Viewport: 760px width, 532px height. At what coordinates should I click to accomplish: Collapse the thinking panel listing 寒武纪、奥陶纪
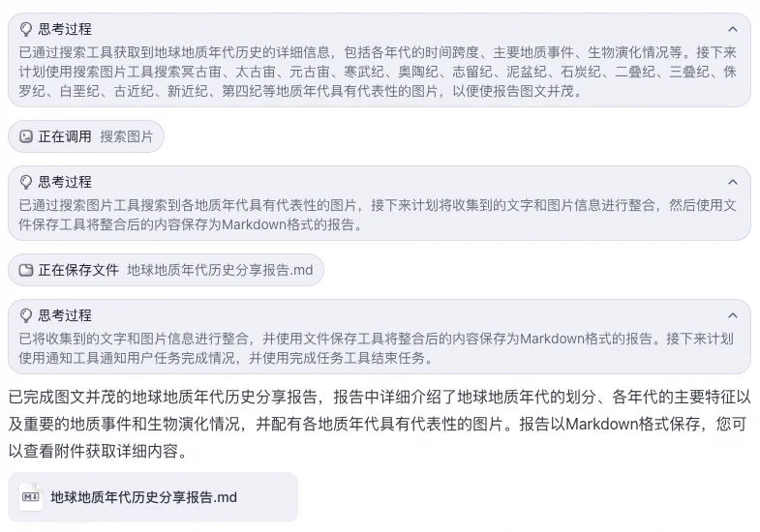coord(732,30)
